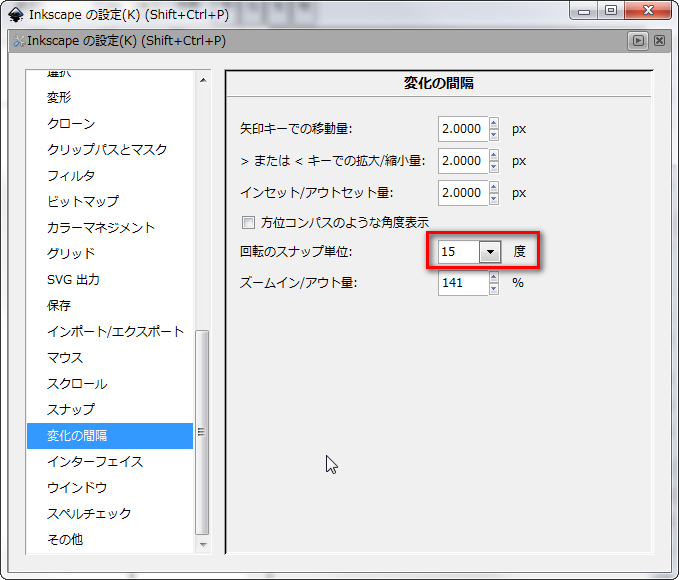Click category list scrollbar down arrow
Image resolution: width=679 pixels, height=580 pixels.
point(203,544)
